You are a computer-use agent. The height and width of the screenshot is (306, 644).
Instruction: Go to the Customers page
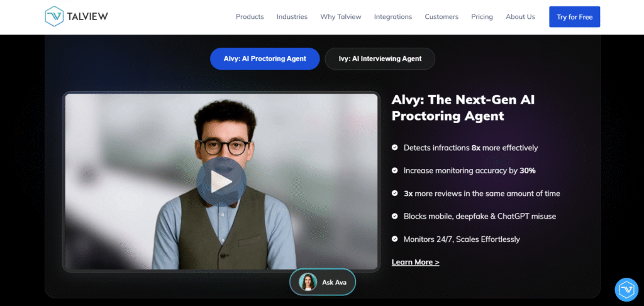coord(441,17)
